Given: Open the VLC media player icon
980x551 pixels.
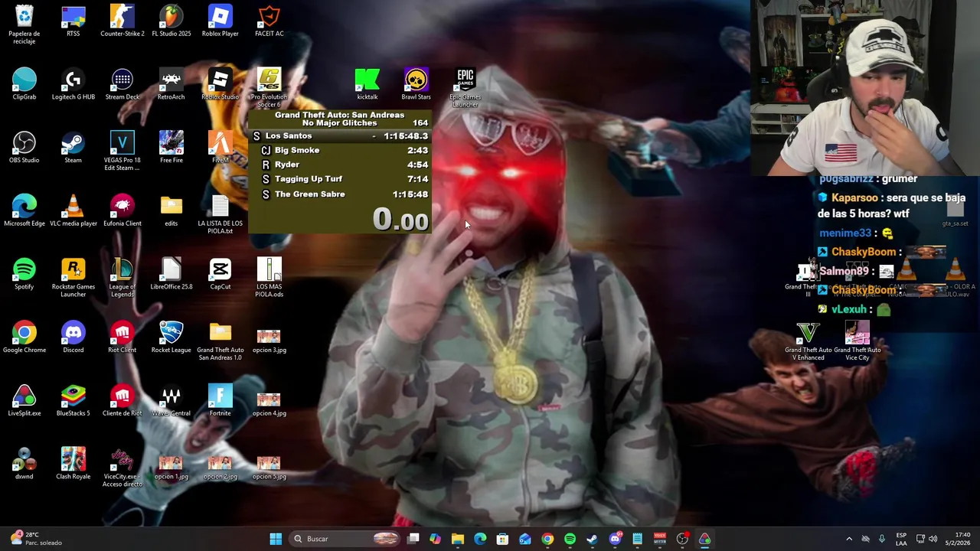Looking at the screenshot, I should tap(73, 210).
